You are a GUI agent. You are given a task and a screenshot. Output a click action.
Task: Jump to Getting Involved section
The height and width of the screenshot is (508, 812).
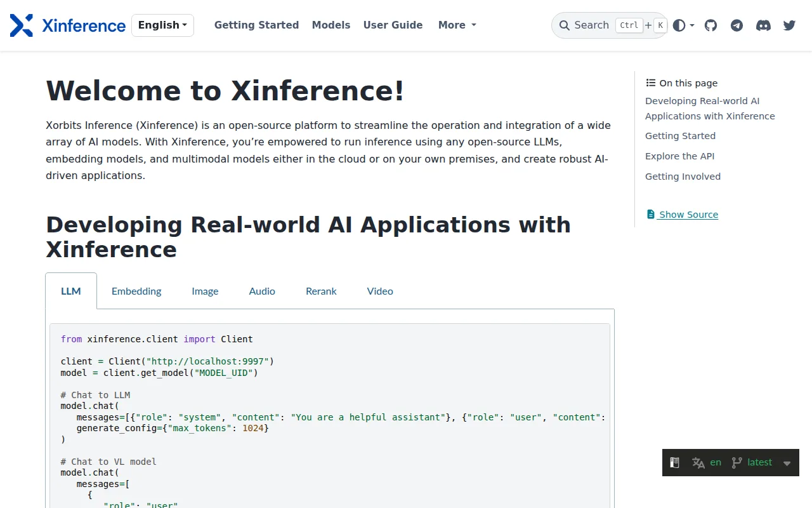pyautogui.click(x=683, y=177)
